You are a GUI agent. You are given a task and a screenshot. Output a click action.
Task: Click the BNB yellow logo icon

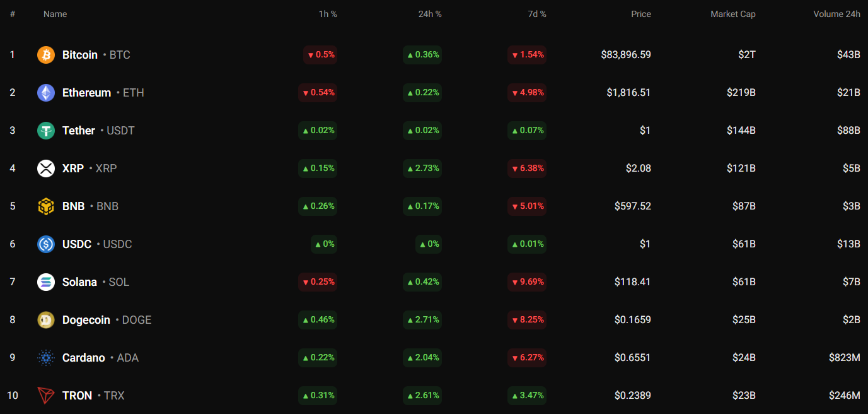(46, 206)
